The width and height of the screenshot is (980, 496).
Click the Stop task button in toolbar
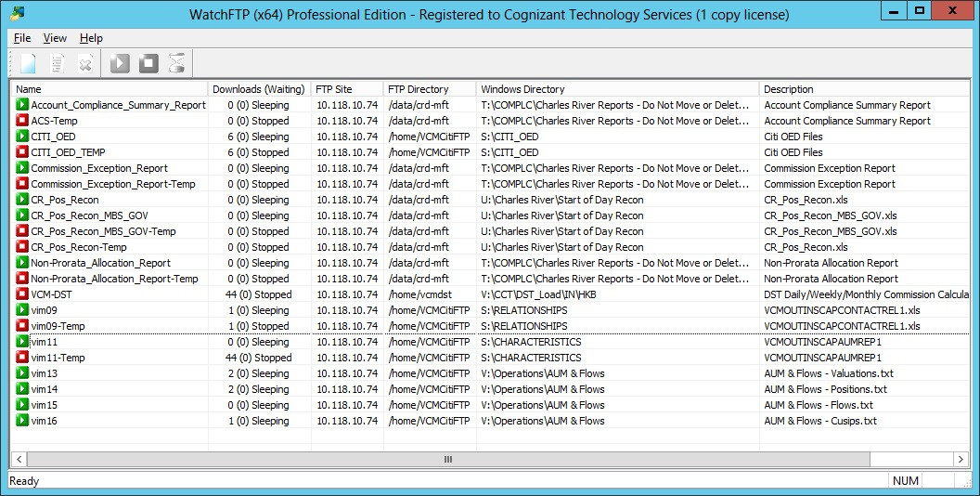point(148,63)
